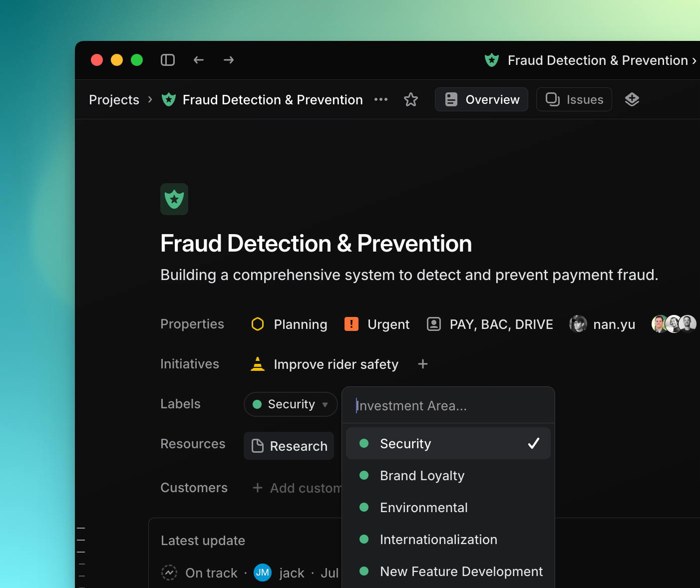
Task: Add an initiative with the plus icon
Action: click(x=423, y=364)
